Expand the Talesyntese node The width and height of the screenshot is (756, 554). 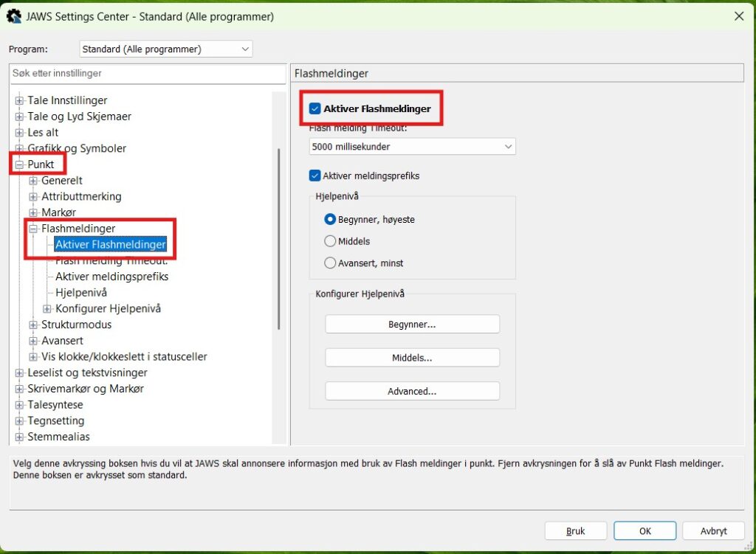[19, 405]
